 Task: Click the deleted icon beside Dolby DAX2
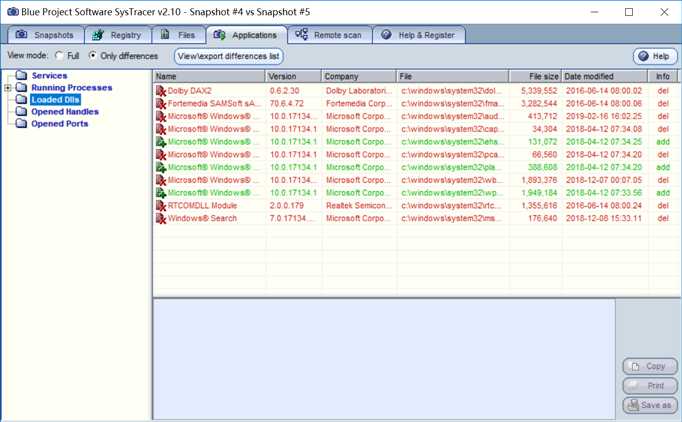tap(161, 91)
